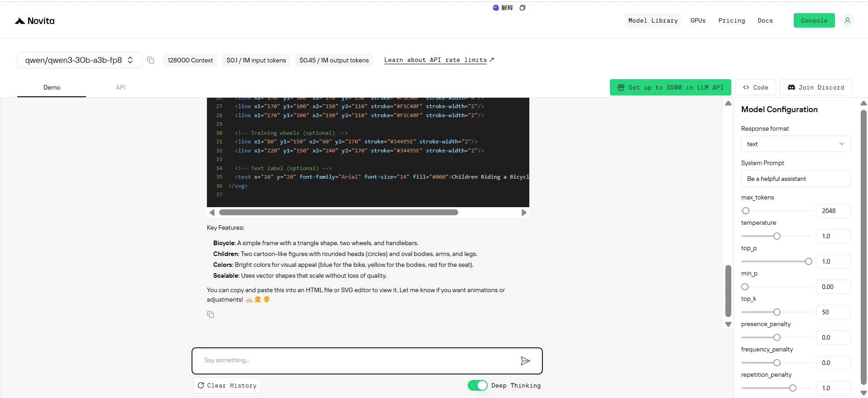Screen dimensions: 868x398
Task: Click the Key Features: text
Action: pos(225,227)
